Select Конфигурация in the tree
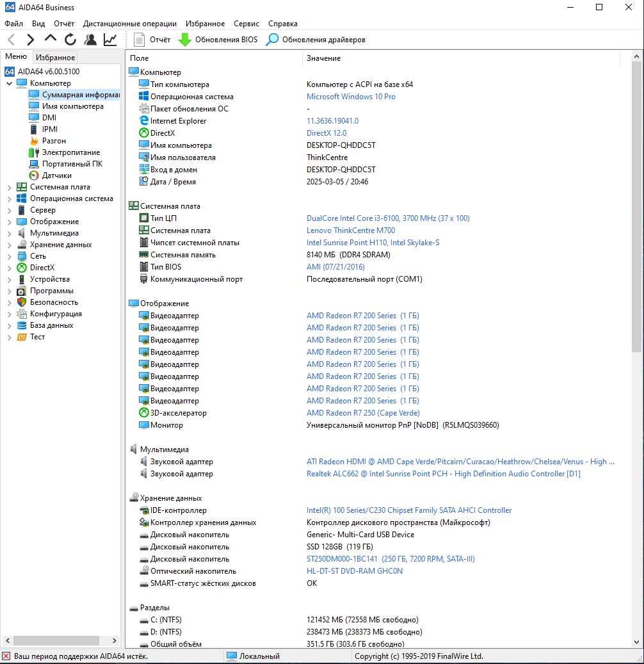Viewport: 644px width, 664px height. 56,314
